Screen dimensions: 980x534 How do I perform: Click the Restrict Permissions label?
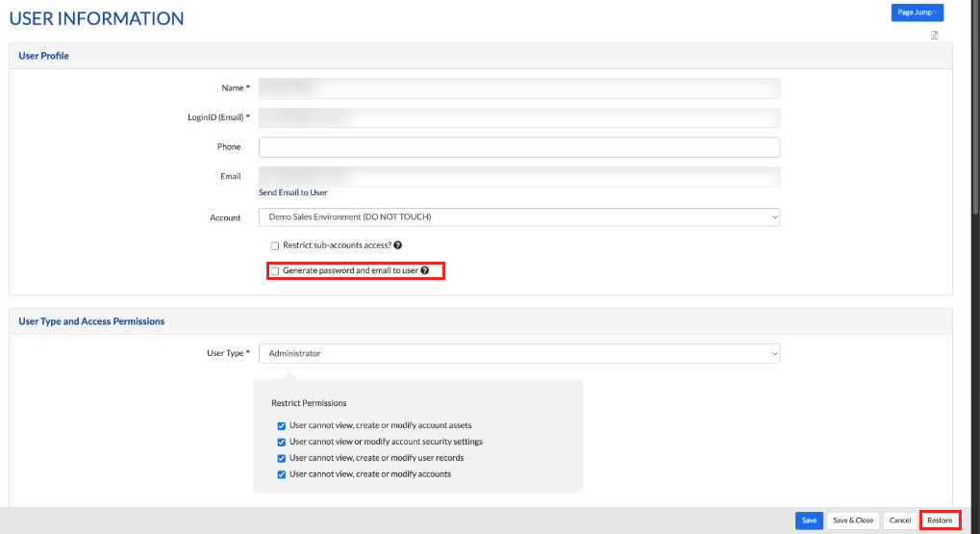pyautogui.click(x=309, y=403)
